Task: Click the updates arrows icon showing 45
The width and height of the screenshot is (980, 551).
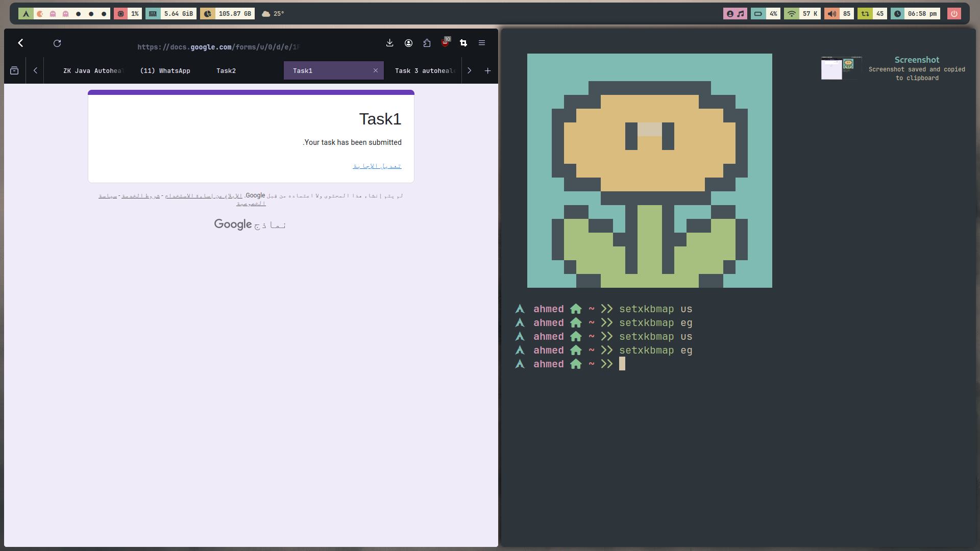Action: click(865, 14)
